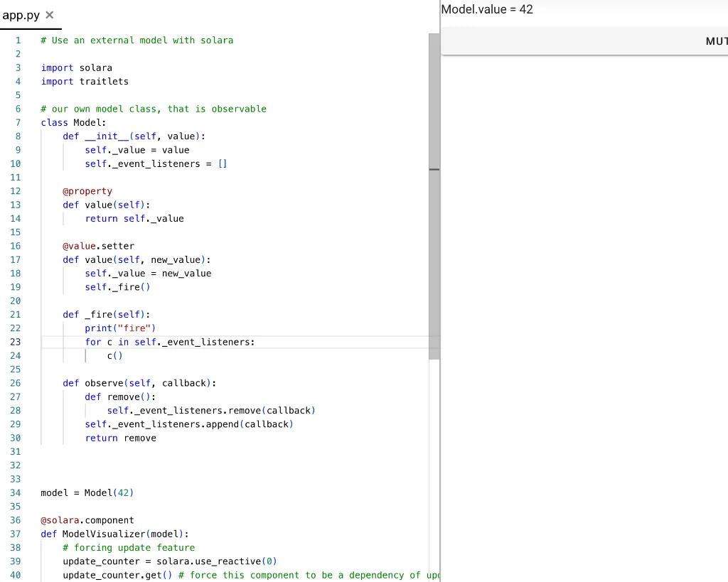This screenshot has height=582, width=728.
Task: Click the 'Model.value = 42' output text
Action: coord(487,9)
